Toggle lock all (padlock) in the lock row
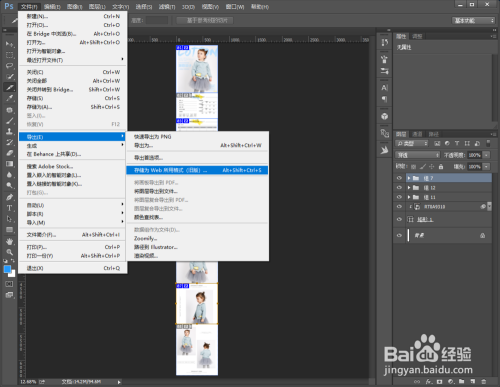Viewport: 500px width, 387px height. point(441,166)
